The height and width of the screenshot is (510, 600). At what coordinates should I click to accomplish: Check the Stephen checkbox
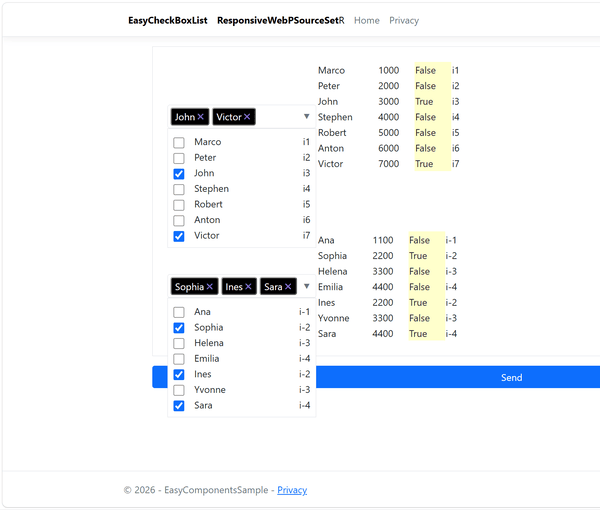click(179, 189)
